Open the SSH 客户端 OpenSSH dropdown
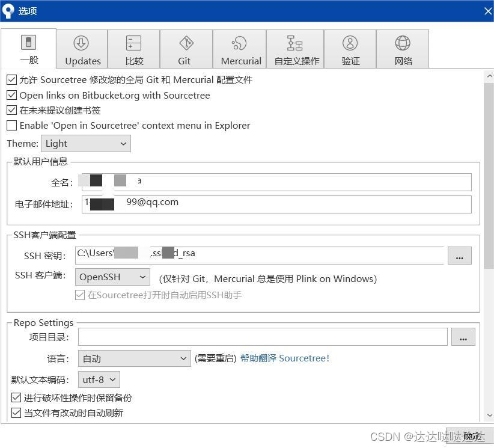The width and height of the screenshot is (494, 448). coord(112,277)
